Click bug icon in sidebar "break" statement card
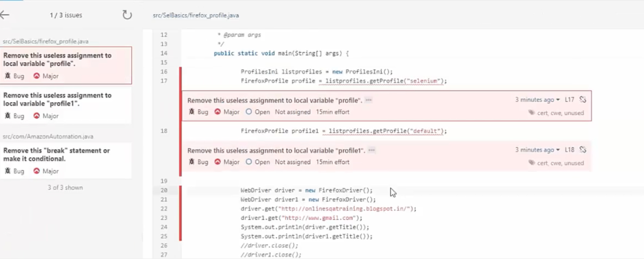Viewport: 644px width, 259px height. coord(8,171)
